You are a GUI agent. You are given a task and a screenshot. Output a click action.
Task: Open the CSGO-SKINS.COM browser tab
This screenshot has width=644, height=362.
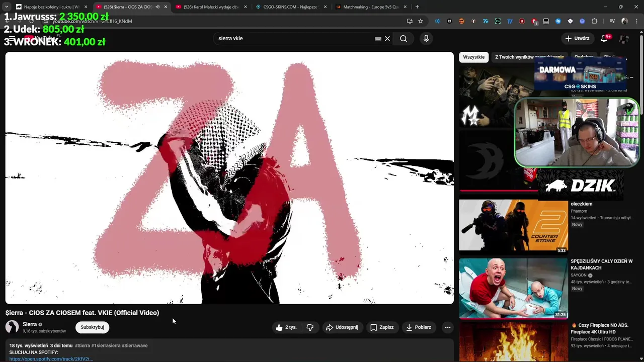tap(291, 7)
